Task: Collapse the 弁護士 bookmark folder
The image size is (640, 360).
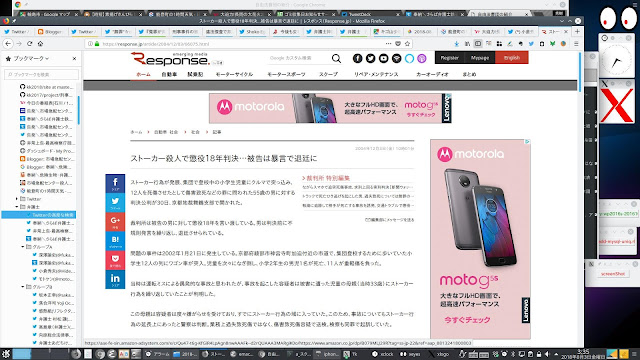Action: click(x=17, y=207)
